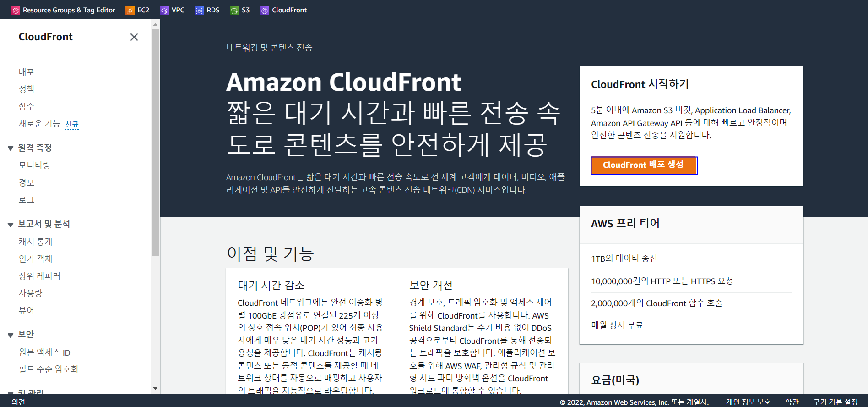Viewport: 868px width, 407px height.
Task: Click the 요금(미국) heading
Action: coord(615,380)
